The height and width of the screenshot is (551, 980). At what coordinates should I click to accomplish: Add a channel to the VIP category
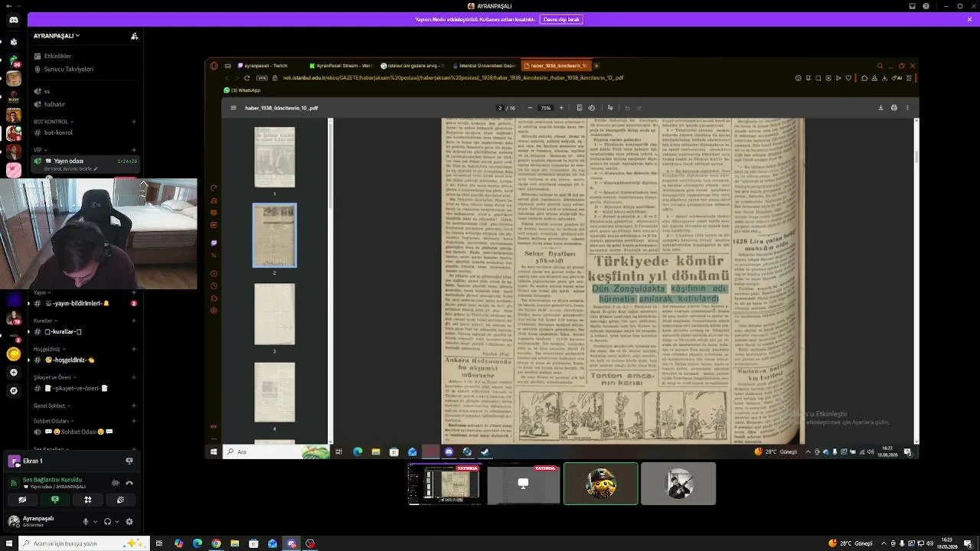point(134,149)
